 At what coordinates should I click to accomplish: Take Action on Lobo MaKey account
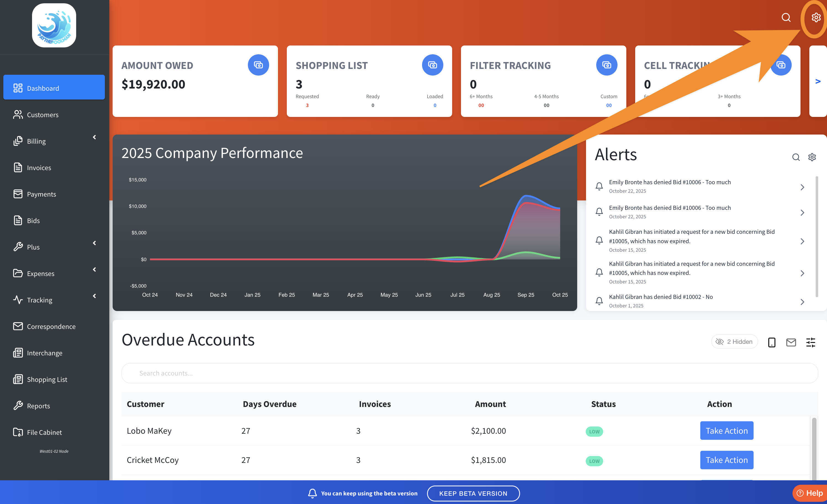coord(726,431)
